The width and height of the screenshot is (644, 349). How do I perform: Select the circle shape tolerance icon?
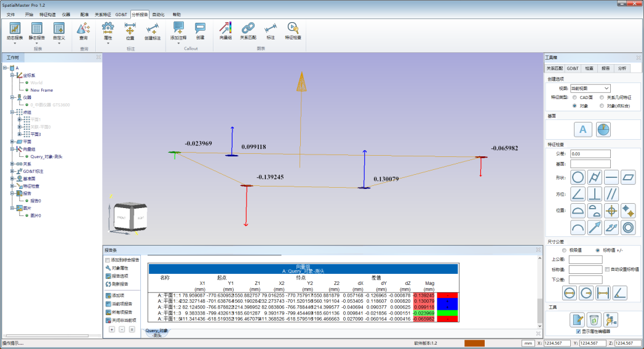point(578,177)
